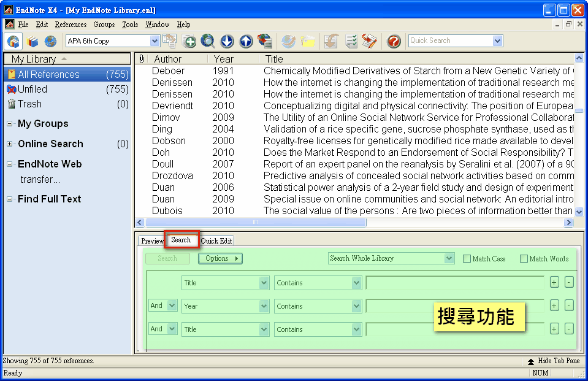Click the reference list horizontal scrollbar thumb

point(256,222)
